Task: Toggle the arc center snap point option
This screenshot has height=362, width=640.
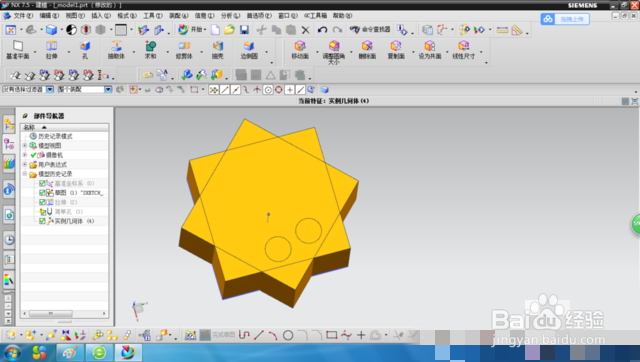Action: pyautogui.click(x=268, y=90)
